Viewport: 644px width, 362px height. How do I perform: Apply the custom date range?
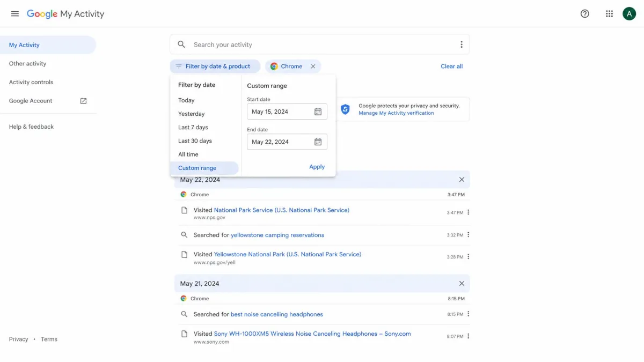pos(317,167)
